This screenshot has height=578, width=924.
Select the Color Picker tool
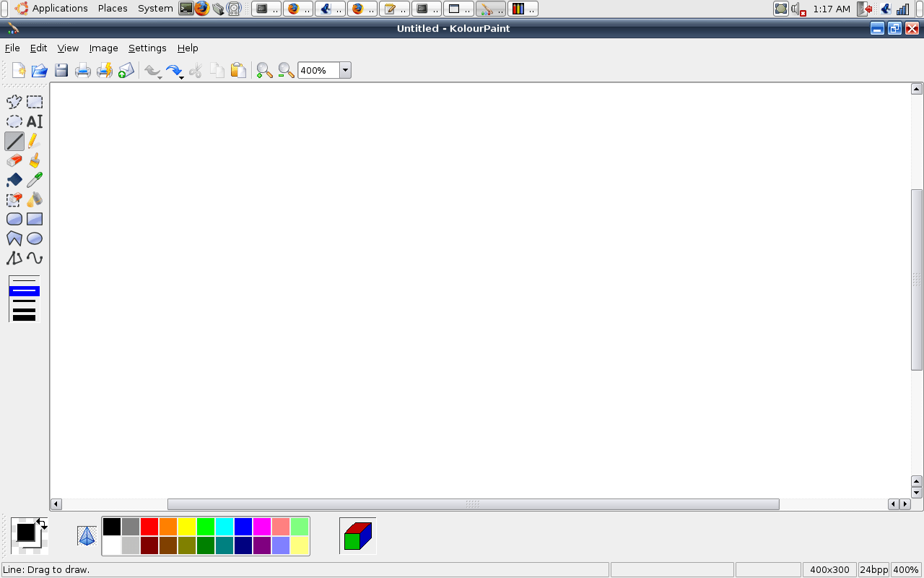tap(34, 180)
